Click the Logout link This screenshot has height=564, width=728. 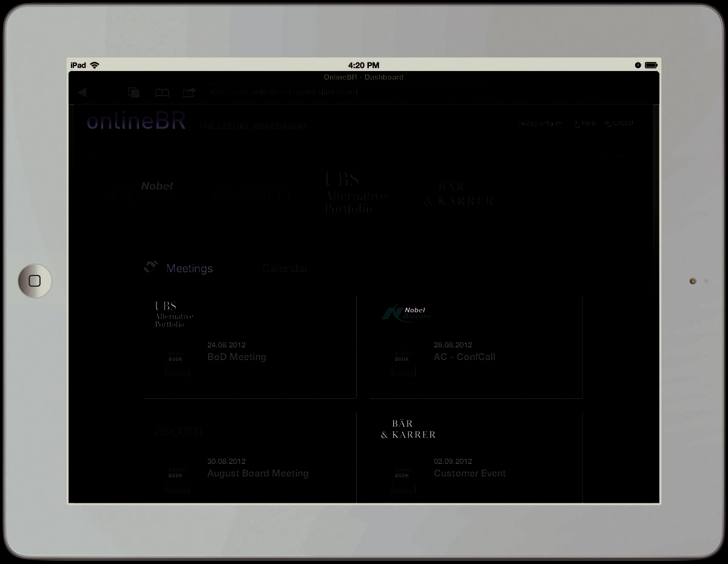point(619,123)
